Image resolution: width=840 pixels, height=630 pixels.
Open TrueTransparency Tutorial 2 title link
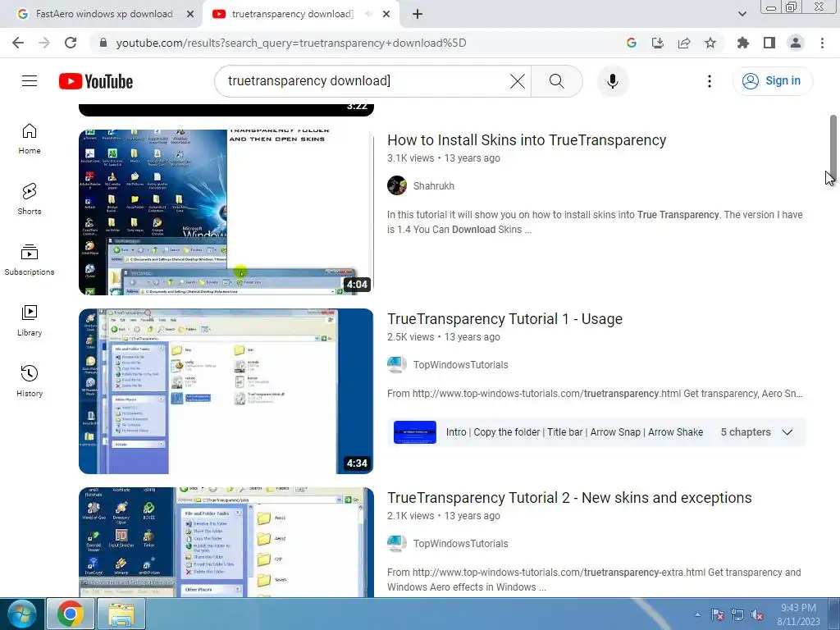tap(569, 498)
